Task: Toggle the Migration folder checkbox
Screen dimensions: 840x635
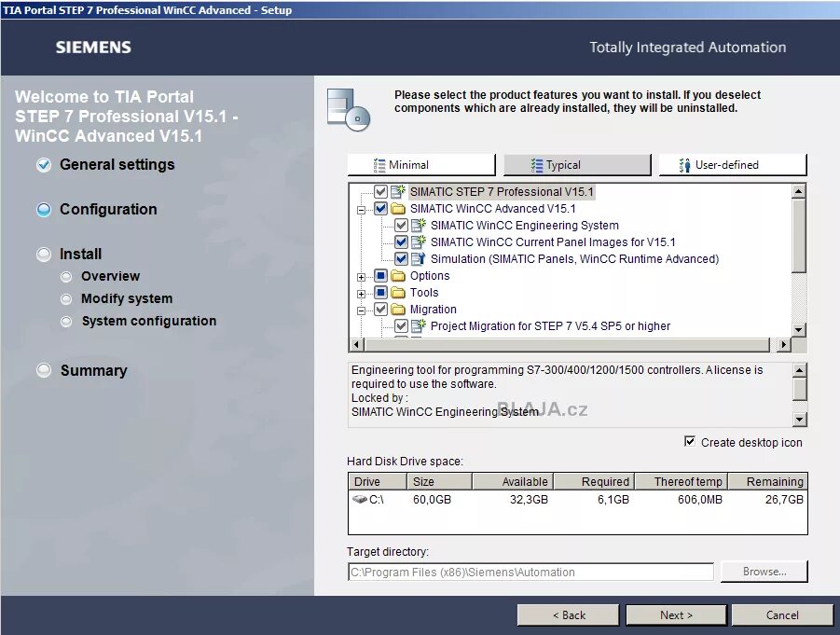Action: (380, 310)
